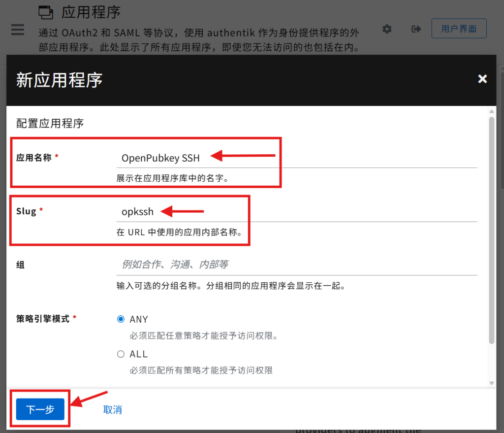The width and height of the screenshot is (504, 433).
Task: Click the settings gear icon
Action: point(387,29)
